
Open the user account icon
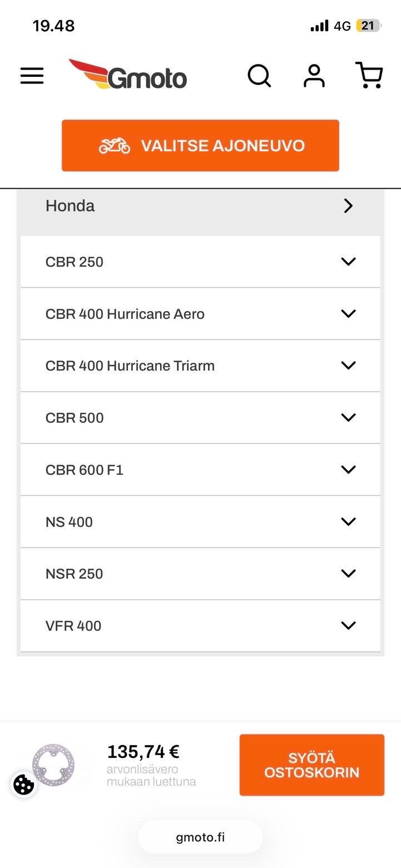click(x=314, y=76)
